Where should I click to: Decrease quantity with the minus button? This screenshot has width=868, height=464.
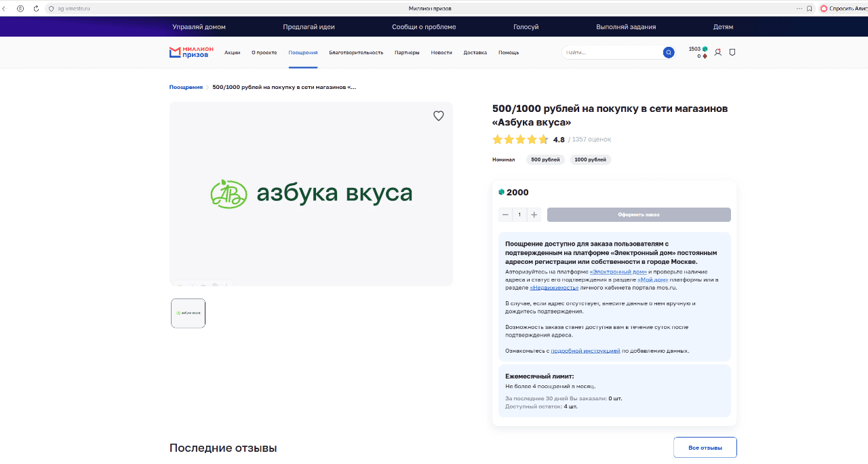[505, 214]
